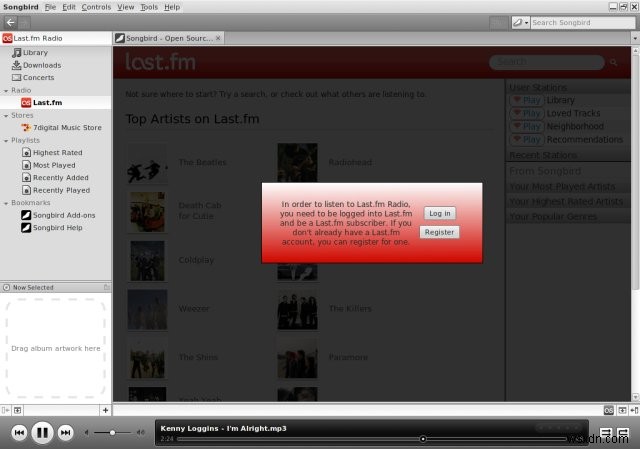Click the Register button
Viewport: 640px width, 449px height.
tap(439, 232)
